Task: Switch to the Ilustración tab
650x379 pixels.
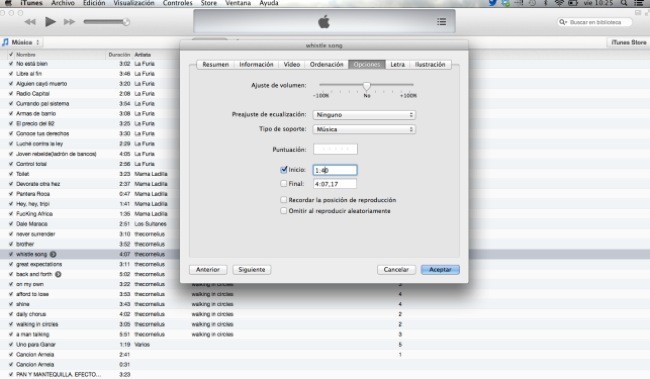Action: coord(430,65)
